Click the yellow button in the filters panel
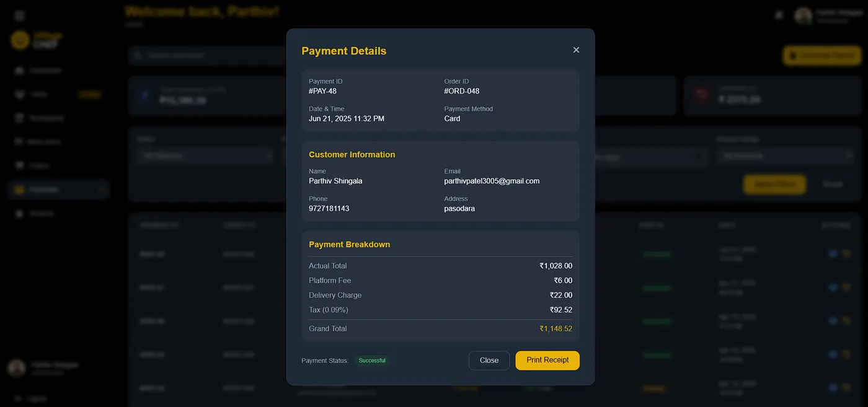Image resolution: width=868 pixels, height=407 pixels. [775, 184]
